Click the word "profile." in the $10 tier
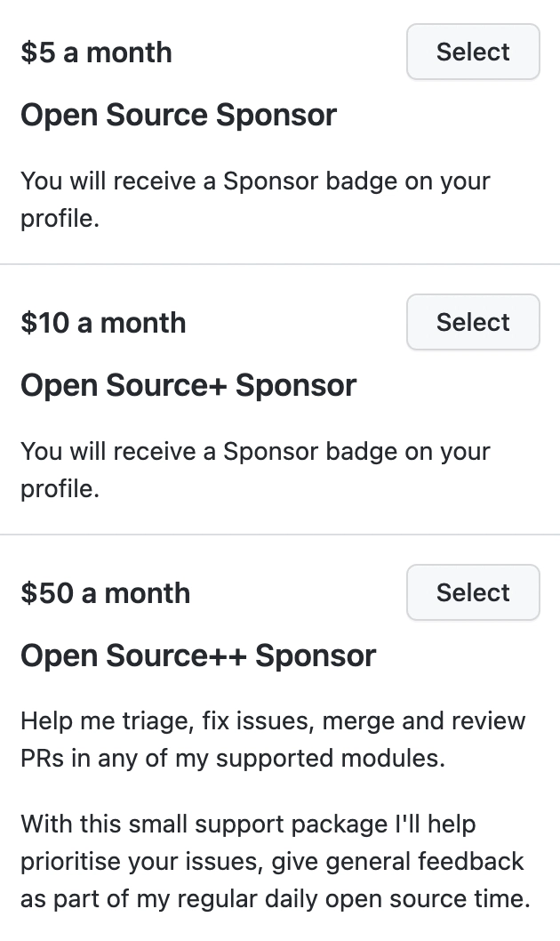This screenshot has height=941, width=560. (60, 489)
